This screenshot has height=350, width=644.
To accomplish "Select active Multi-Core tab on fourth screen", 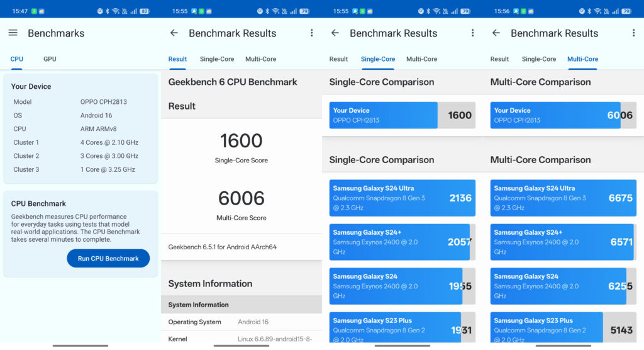I will [x=583, y=59].
